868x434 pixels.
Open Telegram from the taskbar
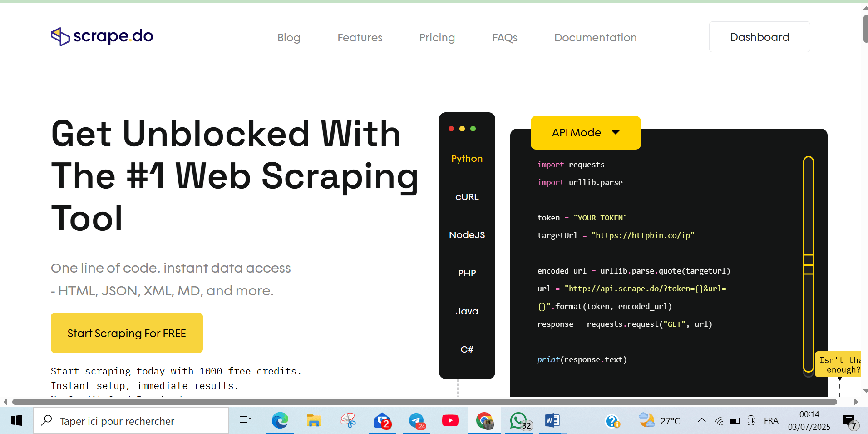pos(416,421)
